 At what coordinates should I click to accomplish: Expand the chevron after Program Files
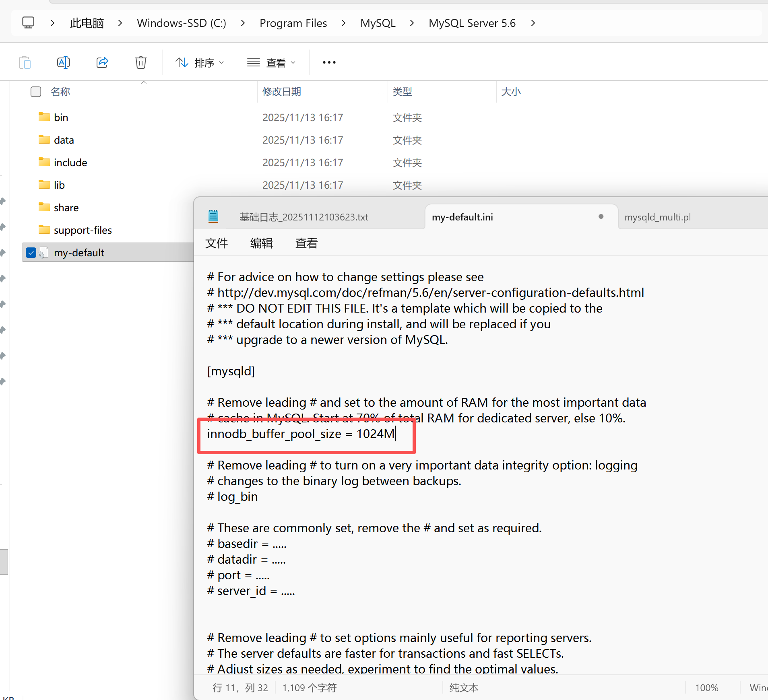(x=243, y=23)
